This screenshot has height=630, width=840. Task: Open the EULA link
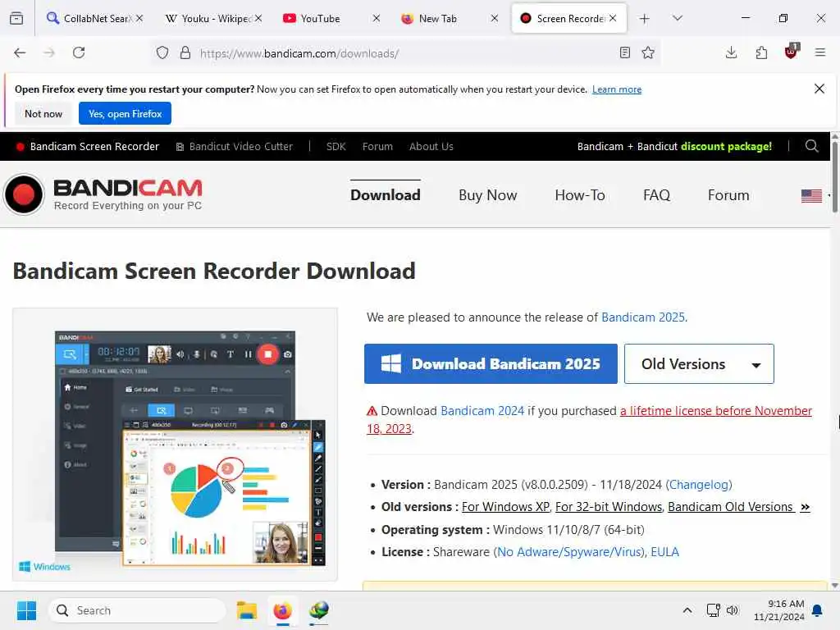664,552
